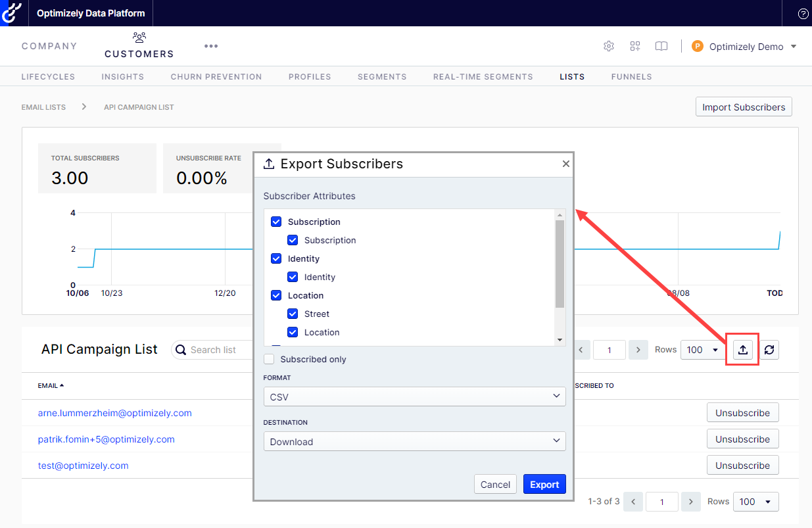This screenshot has height=528, width=812.
Task: Open patrik.fomin+5@optimizely.com profile link
Action: point(107,439)
